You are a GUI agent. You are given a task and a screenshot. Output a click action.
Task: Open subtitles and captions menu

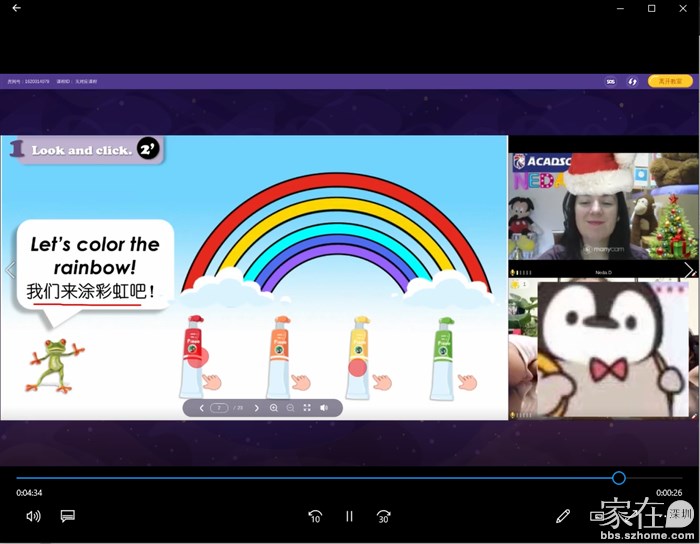pos(68,516)
